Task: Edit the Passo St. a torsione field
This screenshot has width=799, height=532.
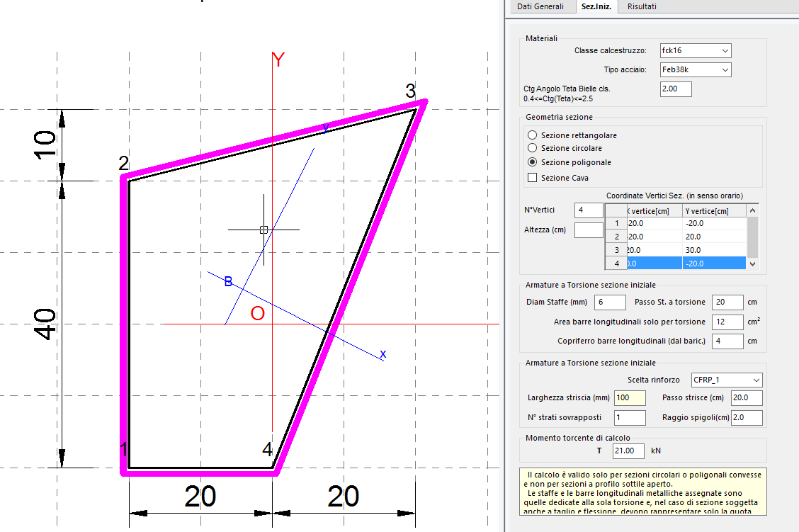Action: click(x=727, y=302)
